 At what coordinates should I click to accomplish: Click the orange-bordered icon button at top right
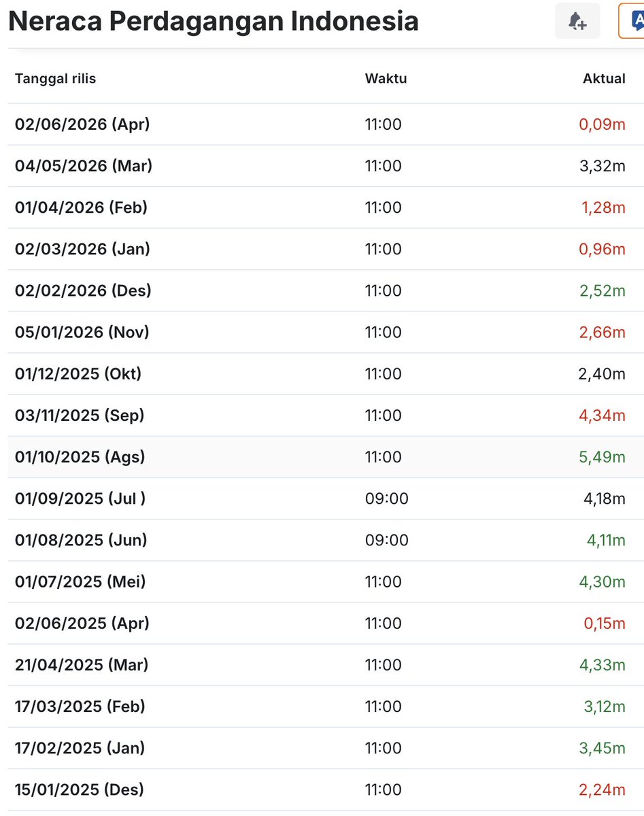click(632, 21)
